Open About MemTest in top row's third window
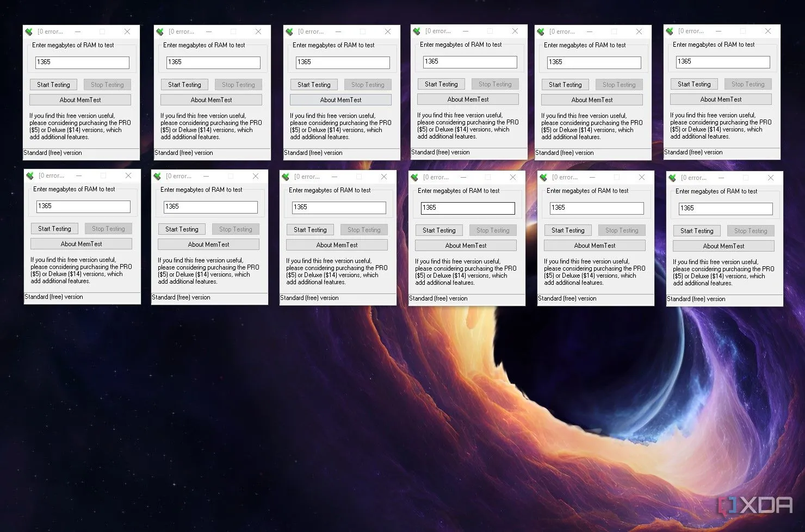Viewport: 805px width, 532px height. point(341,100)
